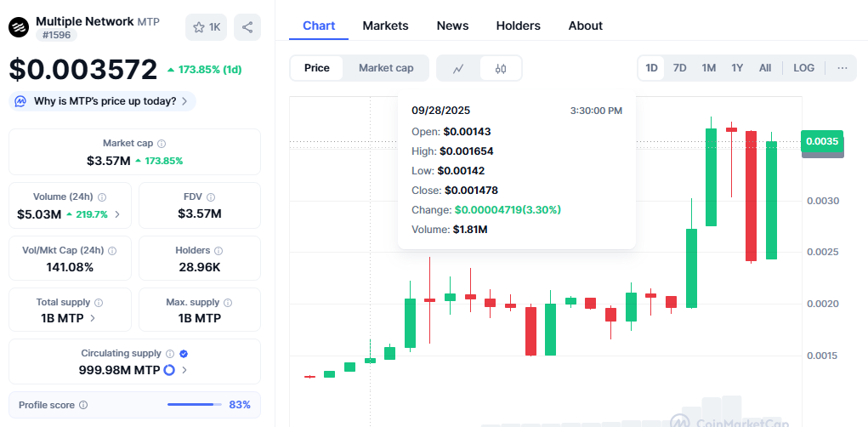Click the Profile score progress bar

(x=194, y=405)
